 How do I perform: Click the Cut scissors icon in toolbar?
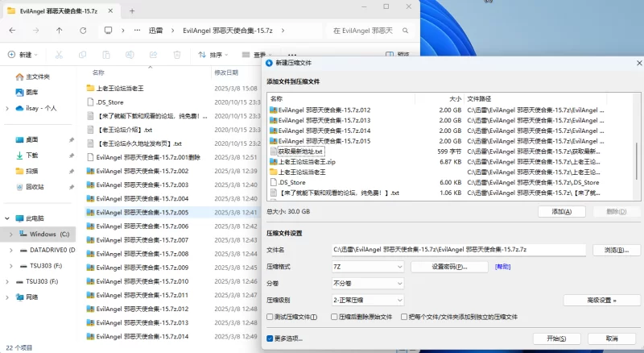(59, 55)
